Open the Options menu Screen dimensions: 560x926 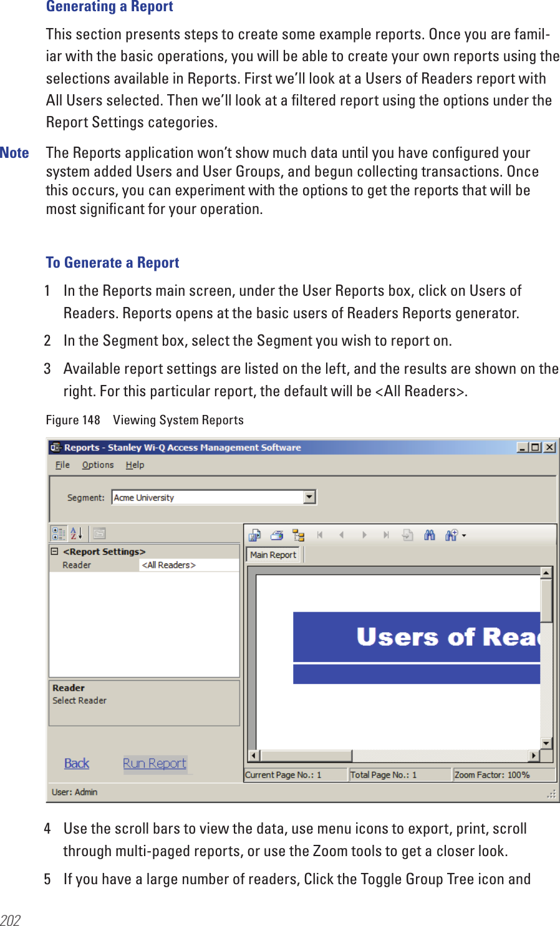97,465
